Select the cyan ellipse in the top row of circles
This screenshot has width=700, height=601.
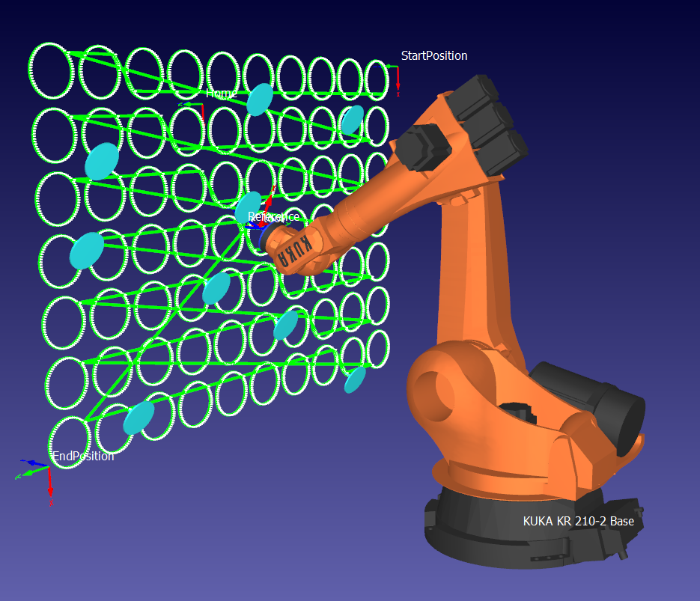click(261, 99)
